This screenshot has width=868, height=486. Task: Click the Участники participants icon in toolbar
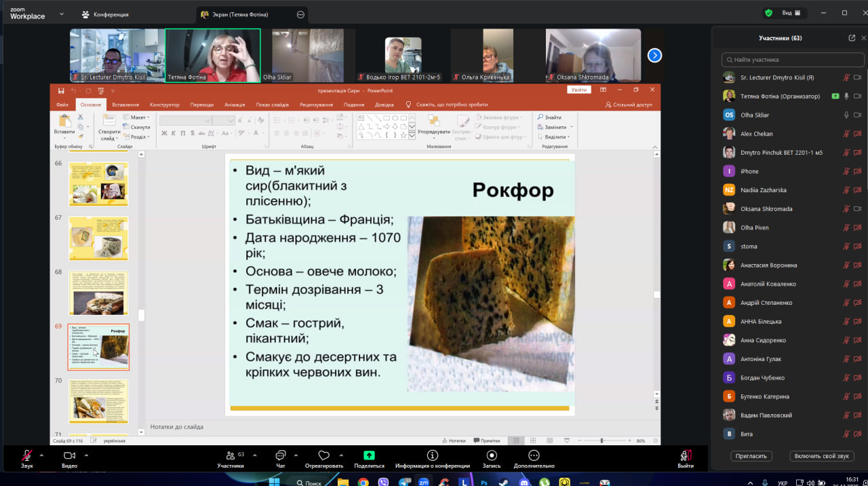coord(230,455)
